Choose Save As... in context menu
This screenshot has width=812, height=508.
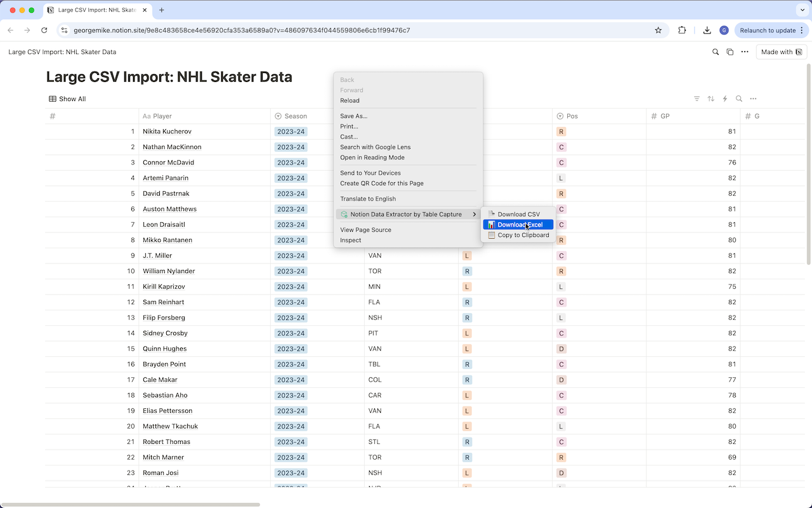click(x=353, y=116)
